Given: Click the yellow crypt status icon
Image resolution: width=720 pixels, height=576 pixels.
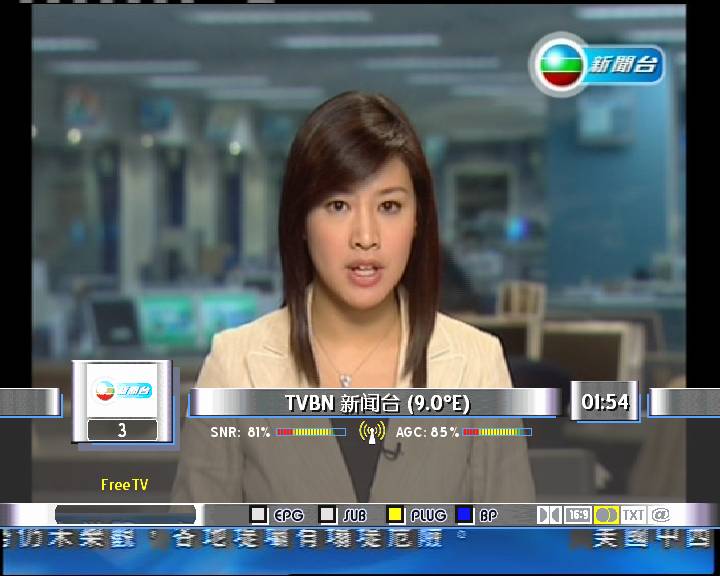Looking at the screenshot, I should 606,515.
